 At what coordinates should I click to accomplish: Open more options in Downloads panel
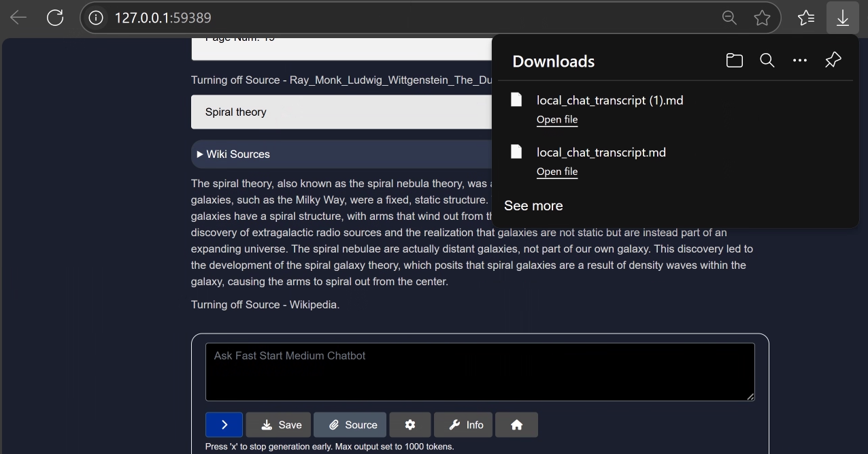800,61
